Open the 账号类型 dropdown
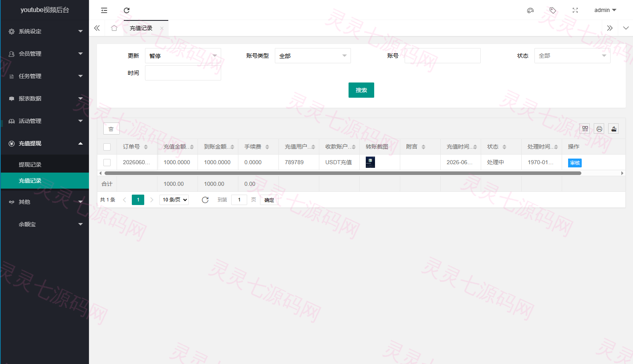The image size is (633, 364). click(313, 56)
